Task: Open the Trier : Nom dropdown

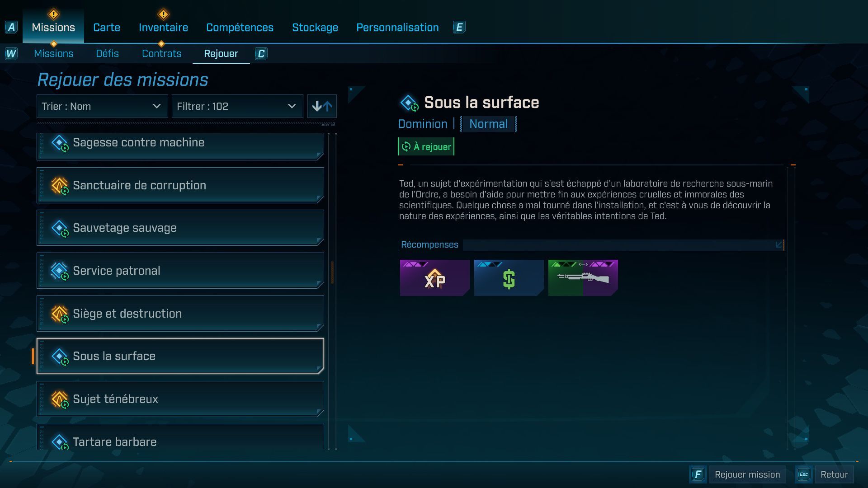Action: tap(102, 106)
